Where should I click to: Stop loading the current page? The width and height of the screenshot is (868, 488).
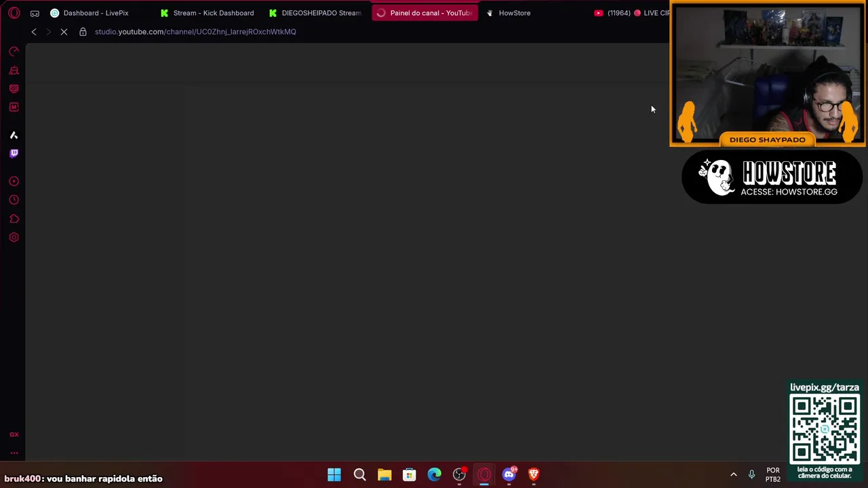[64, 32]
